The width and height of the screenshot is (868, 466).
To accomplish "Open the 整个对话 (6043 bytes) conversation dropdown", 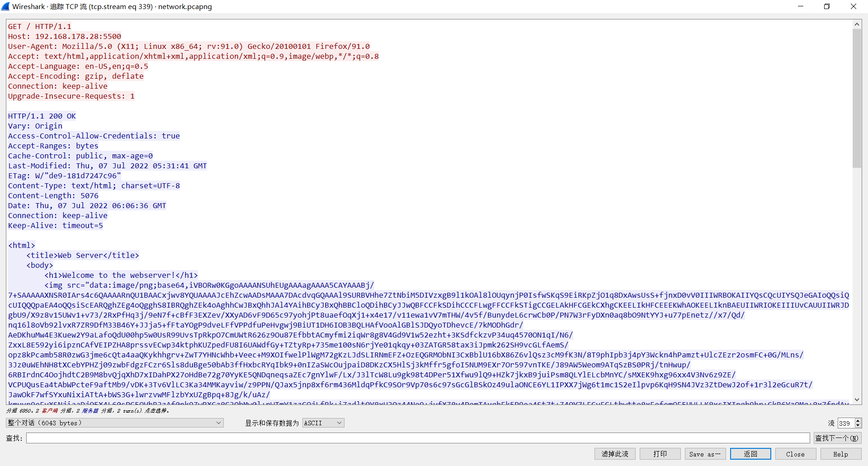I will (x=115, y=423).
